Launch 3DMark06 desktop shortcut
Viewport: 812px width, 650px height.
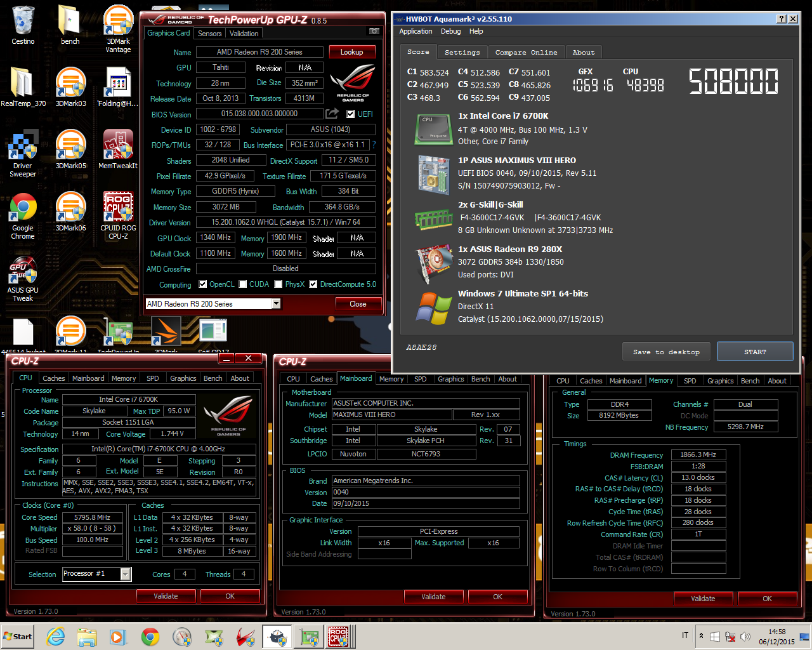tap(70, 211)
